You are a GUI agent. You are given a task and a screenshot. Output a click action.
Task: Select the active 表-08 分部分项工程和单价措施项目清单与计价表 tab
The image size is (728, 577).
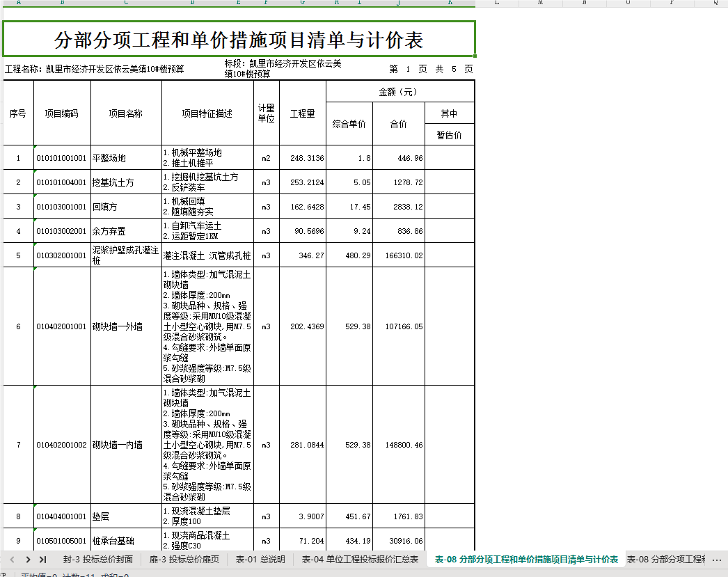(x=526, y=560)
